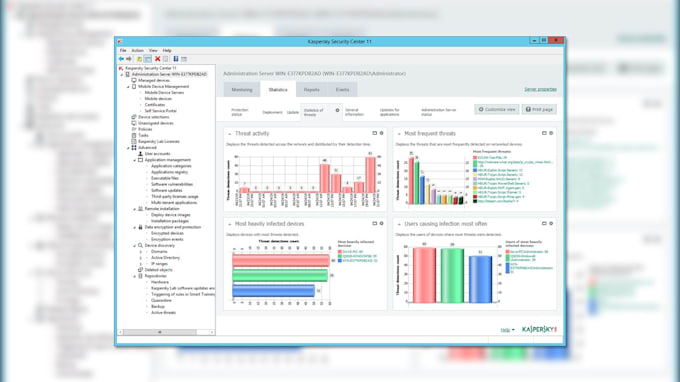
Task: Click the Kaspersky Lab Licenses icon
Action: coord(134,141)
